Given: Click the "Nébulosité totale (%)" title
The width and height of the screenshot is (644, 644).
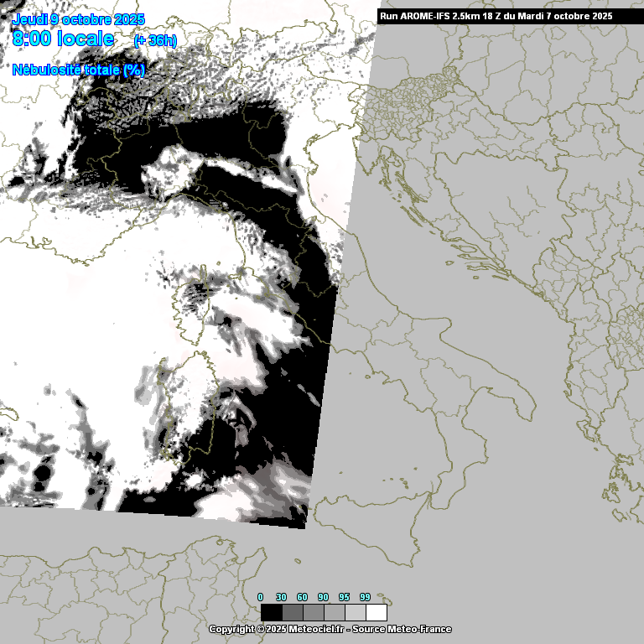Looking at the screenshot, I should [x=78, y=70].
